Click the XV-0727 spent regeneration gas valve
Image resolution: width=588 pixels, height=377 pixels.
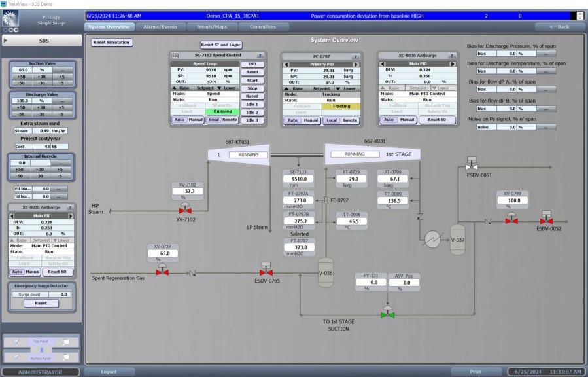click(162, 270)
